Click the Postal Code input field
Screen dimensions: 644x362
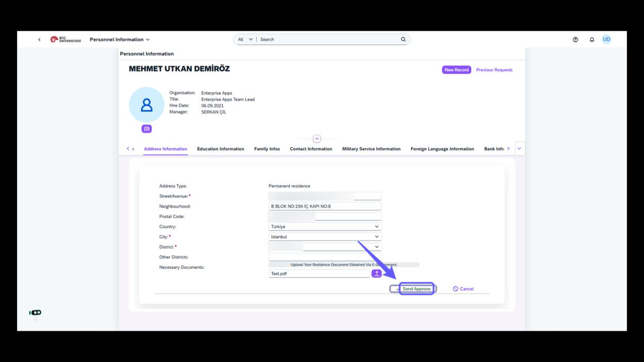click(x=325, y=216)
